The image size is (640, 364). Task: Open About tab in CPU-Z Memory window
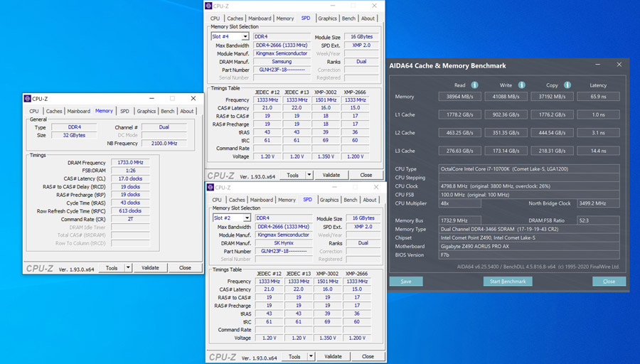click(x=186, y=111)
